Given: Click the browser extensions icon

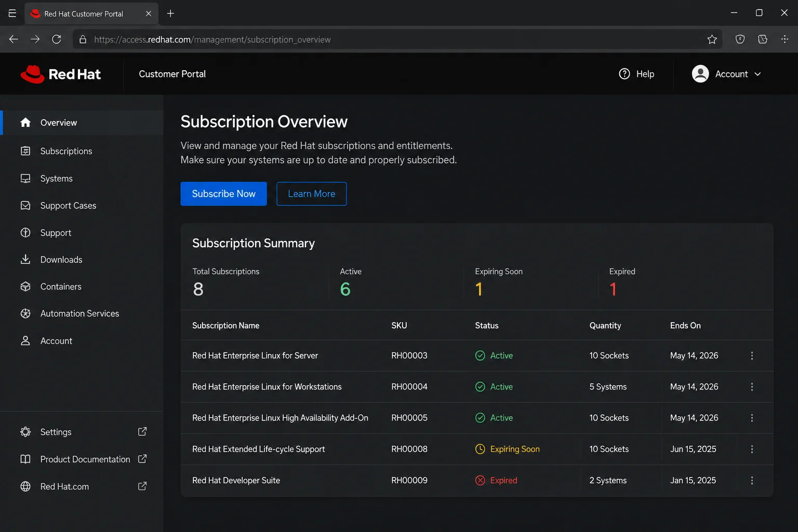Looking at the screenshot, I should click(x=763, y=39).
